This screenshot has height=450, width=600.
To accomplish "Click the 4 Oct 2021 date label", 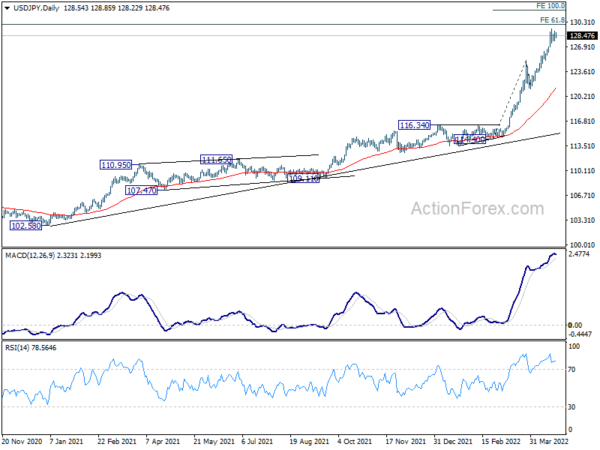I will (354, 442).
